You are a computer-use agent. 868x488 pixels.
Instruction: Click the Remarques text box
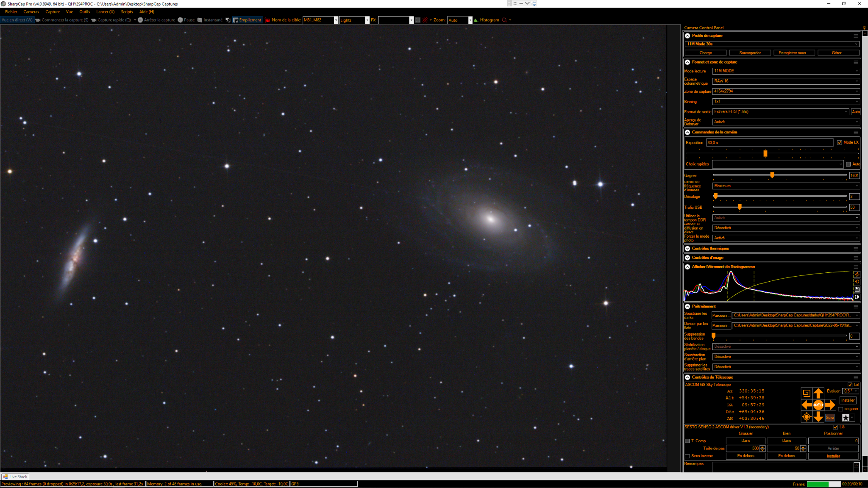(783, 467)
